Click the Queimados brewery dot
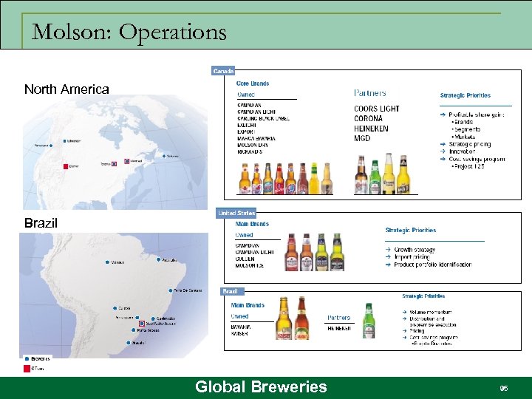532x399 pixels. pyautogui.click(x=153, y=318)
